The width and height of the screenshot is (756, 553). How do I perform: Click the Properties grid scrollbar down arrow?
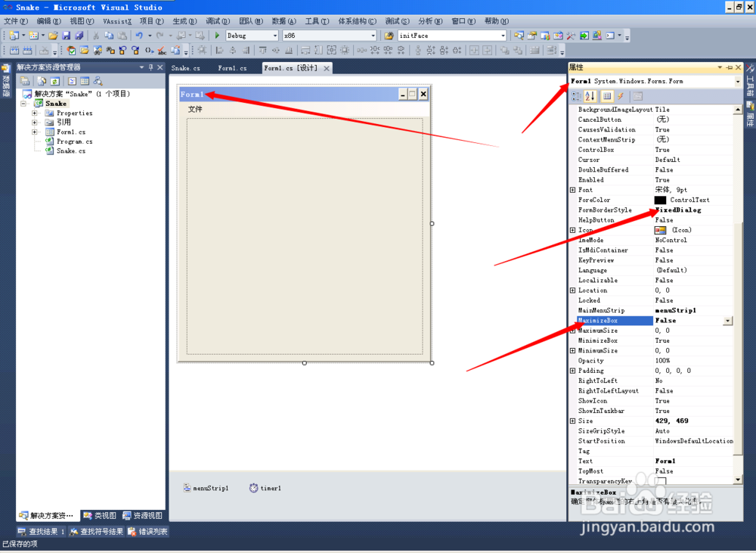pyautogui.click(x=738, y=480)
